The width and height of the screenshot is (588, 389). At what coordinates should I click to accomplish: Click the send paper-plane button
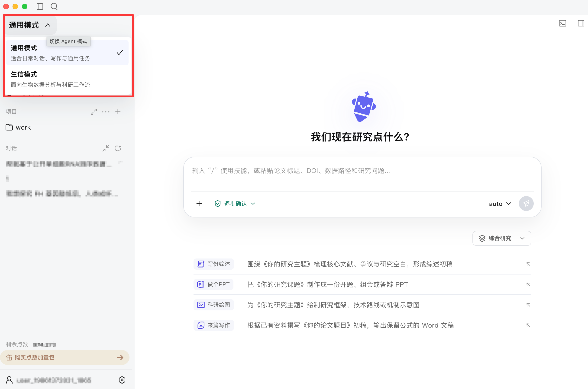coord(526,204)
